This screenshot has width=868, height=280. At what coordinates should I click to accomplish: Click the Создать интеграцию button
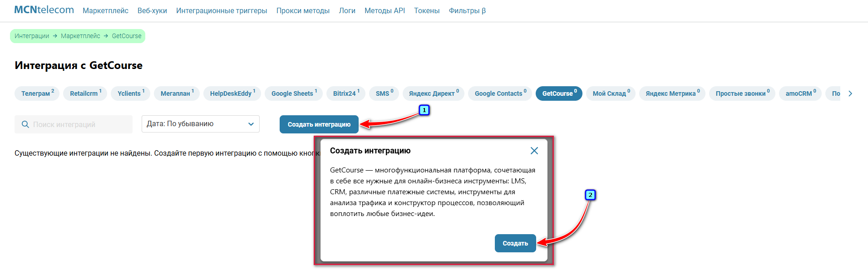319,124
